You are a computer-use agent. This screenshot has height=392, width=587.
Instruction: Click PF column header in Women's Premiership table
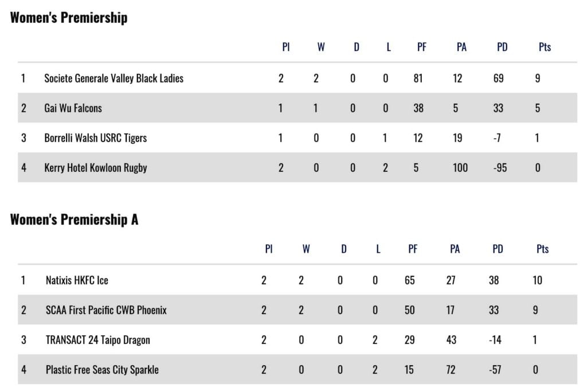(422, 48)
